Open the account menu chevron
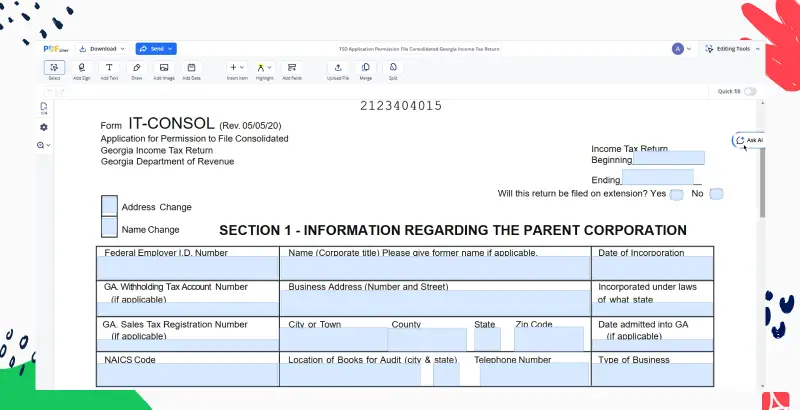 689,49
